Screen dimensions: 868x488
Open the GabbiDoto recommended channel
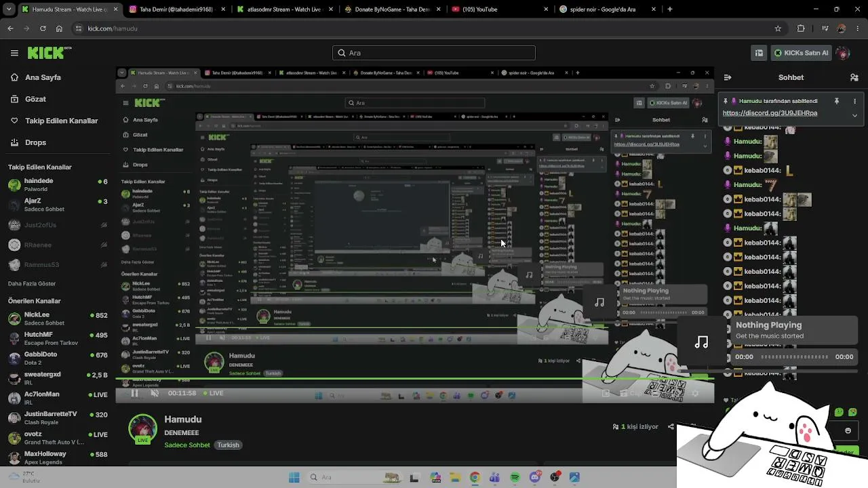(x=57, y=358)
